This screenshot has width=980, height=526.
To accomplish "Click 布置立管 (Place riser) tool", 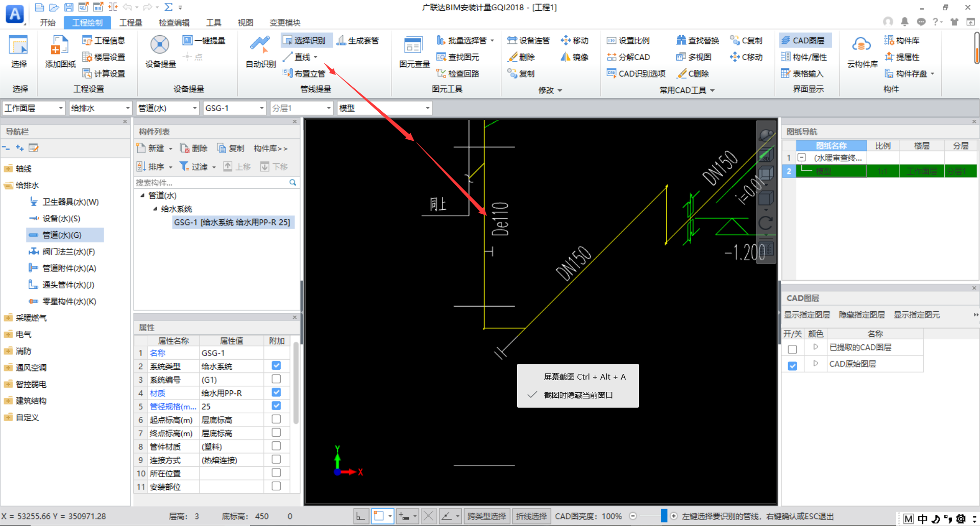I will [x=304, y=73].
